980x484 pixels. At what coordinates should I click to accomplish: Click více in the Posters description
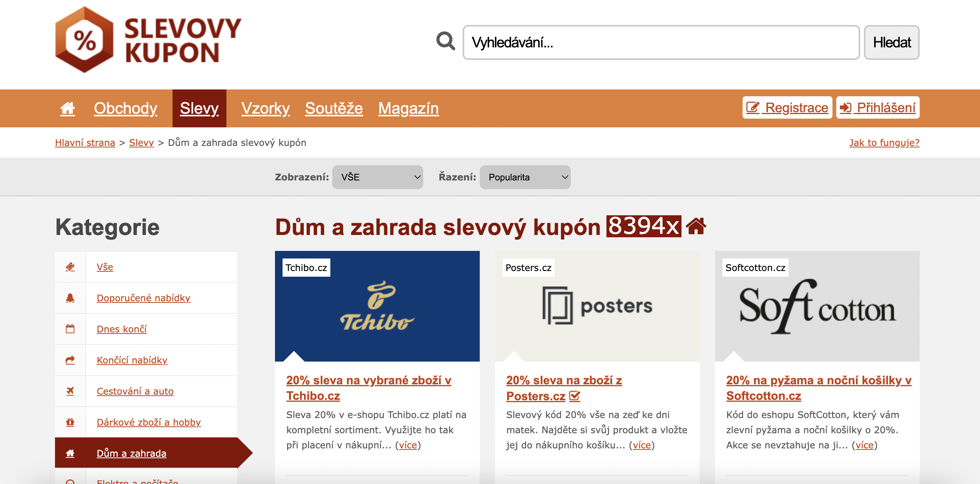click(x=642, y=445)
